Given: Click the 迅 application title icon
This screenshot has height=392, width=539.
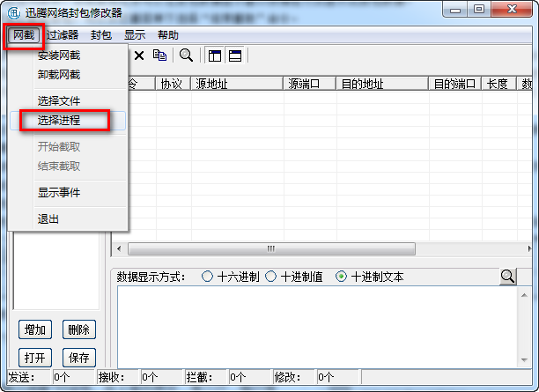Looking at the screenshot, I should pyautogui.click(x=14, y=13).
